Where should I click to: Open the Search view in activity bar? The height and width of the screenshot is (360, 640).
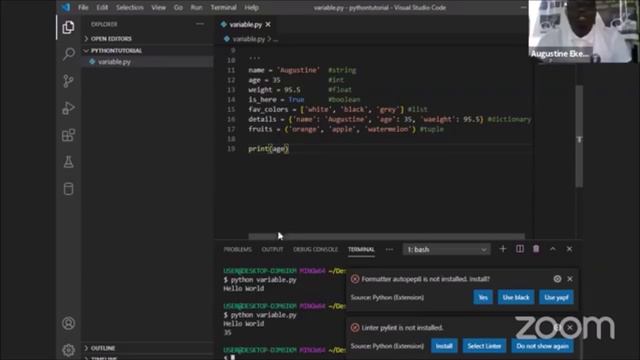click(x=68, y=54)
